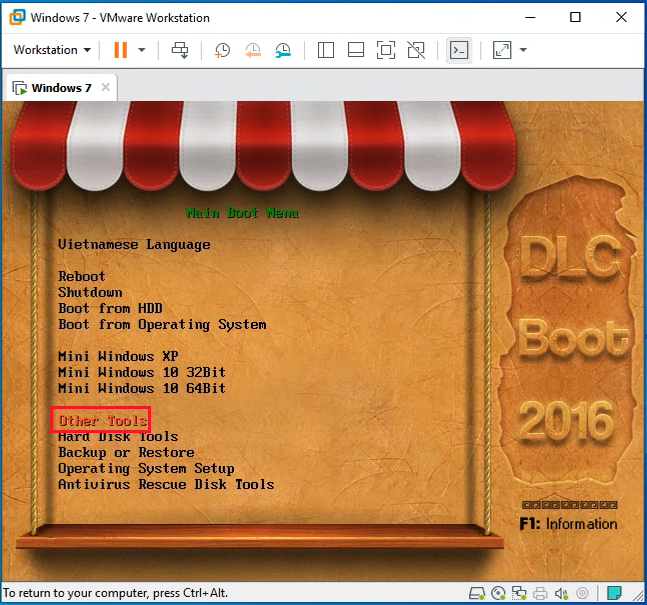The image size is (647, 605).
Task: Select Boot from HDD
Action: pos(110,308)
